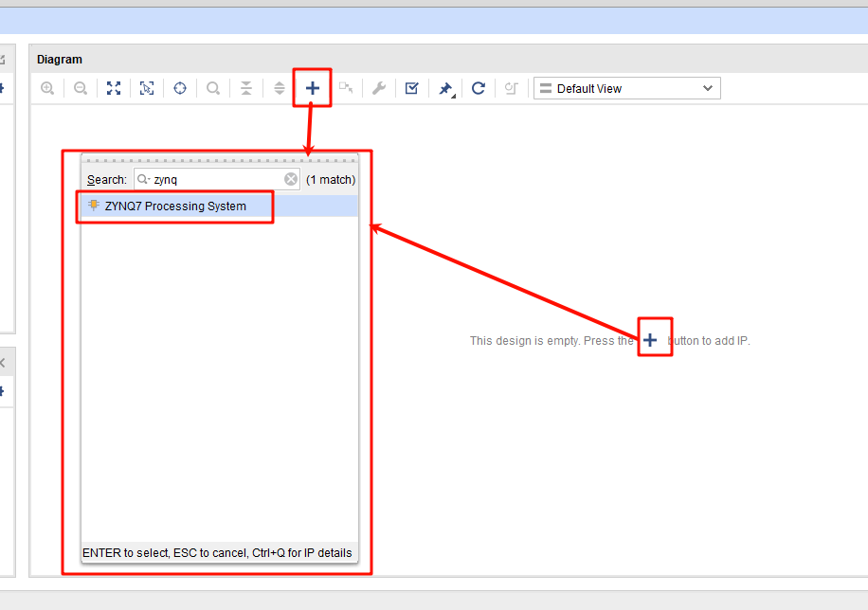Viewport: 868px width, 610px height.
Task: Open the diagram Search magnifier icon
Action: [213, 88]
